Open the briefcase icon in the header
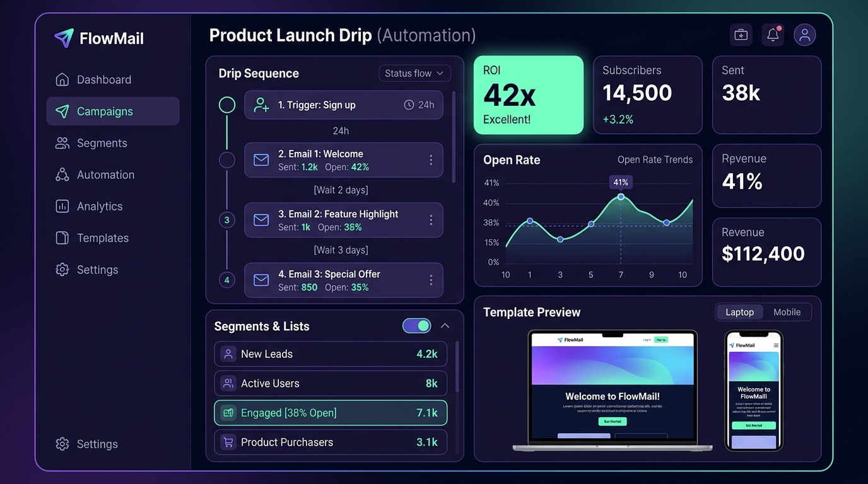The image size is (868, 484). 741,35
